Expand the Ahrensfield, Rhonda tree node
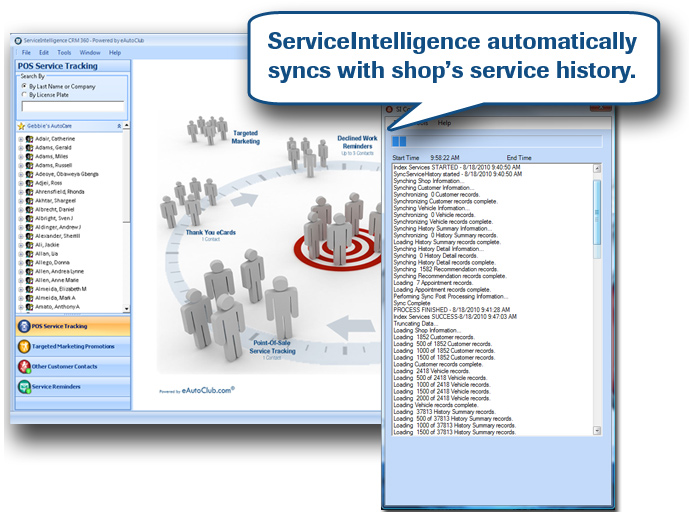The width and height of the screenshot is (689, 512). pos(21,192)
